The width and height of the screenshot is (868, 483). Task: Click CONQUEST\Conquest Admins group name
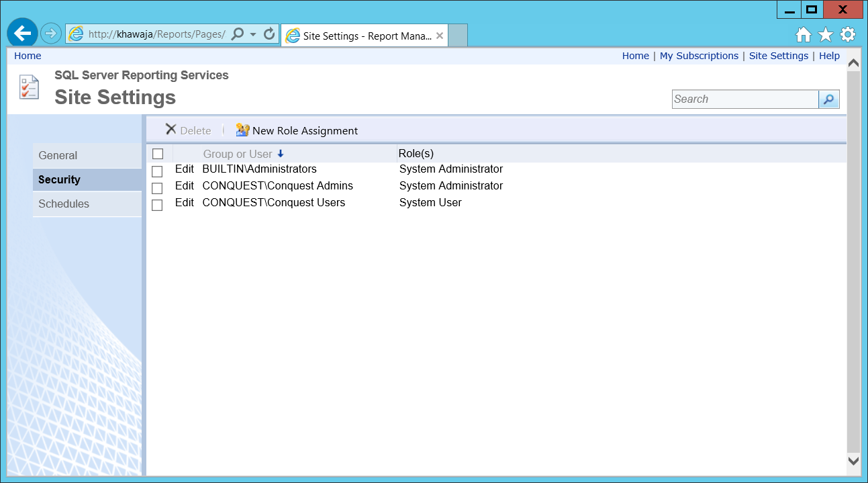pyautogui.click(x=277, y=186)
